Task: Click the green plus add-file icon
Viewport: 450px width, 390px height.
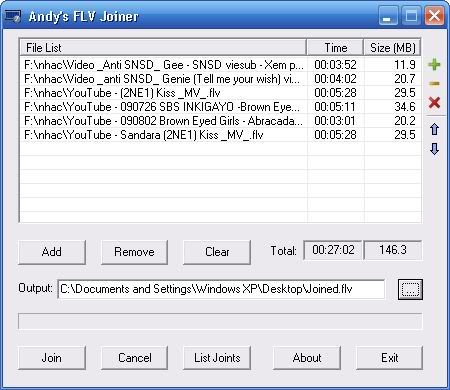Action: tap(434, 64)
